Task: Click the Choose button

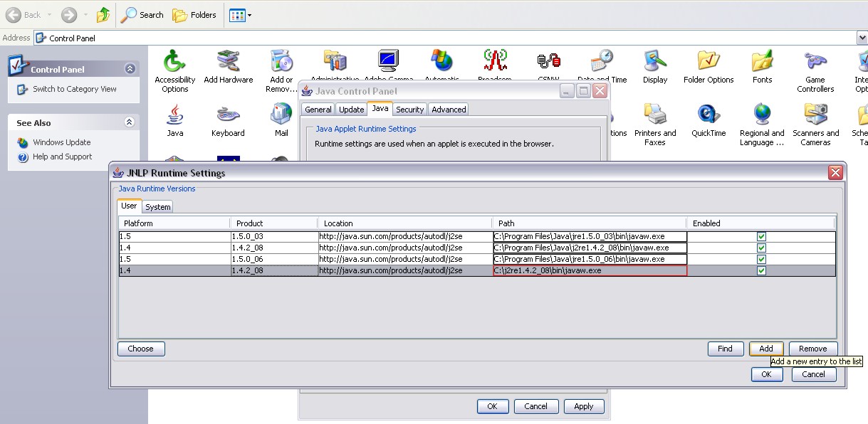Action: (x=141, y=349)
